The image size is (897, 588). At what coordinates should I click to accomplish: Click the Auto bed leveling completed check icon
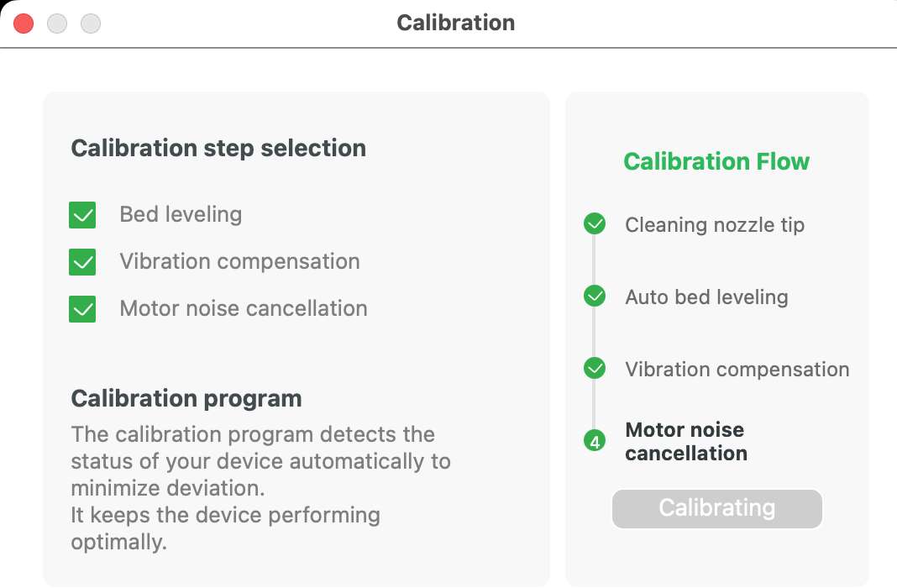[595, 296]
